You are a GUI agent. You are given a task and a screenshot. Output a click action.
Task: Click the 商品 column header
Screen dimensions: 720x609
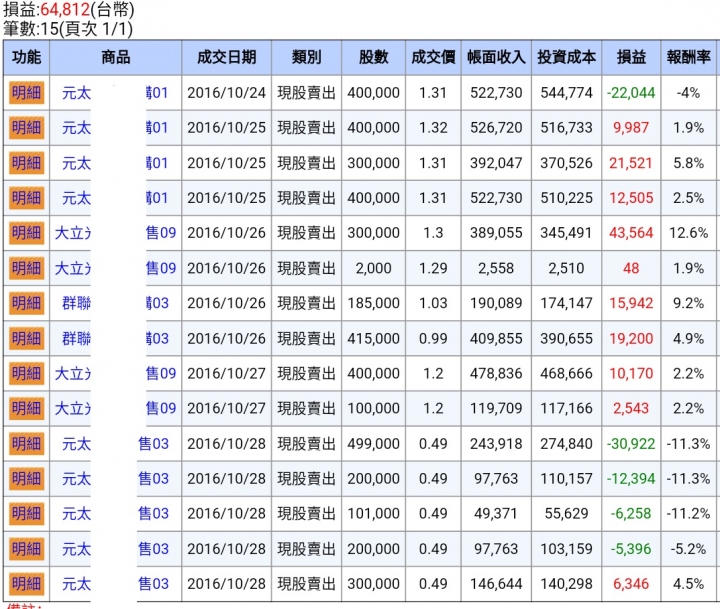tap(115, 57)
